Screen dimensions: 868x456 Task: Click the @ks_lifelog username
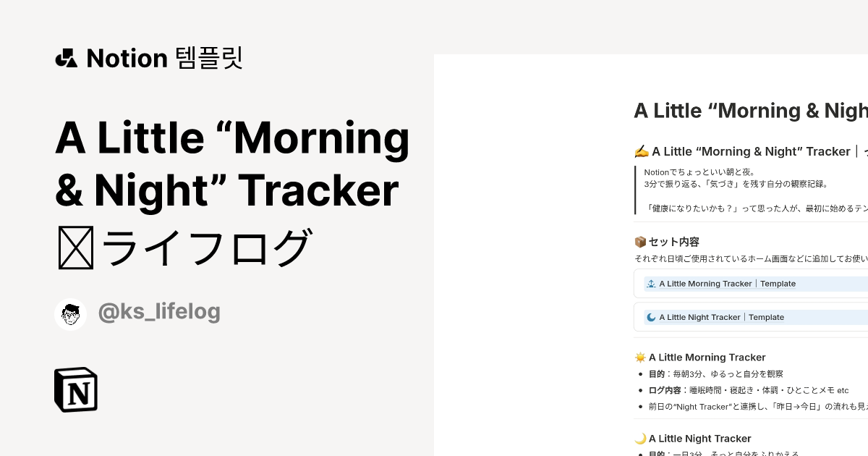coord(159,311)
